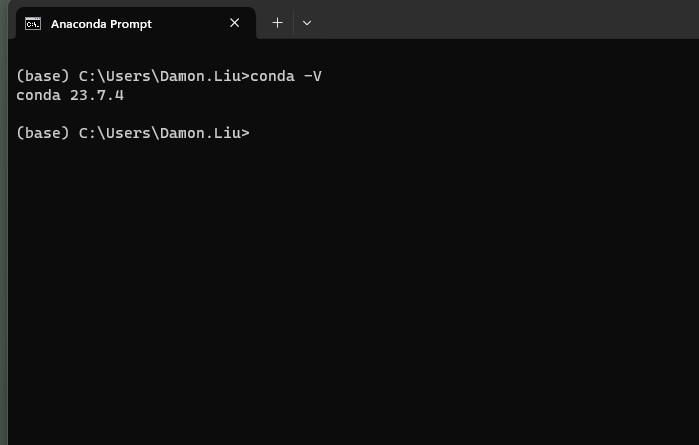Close the Anaconda Prompt tab
699x445 pixels.
235,23
